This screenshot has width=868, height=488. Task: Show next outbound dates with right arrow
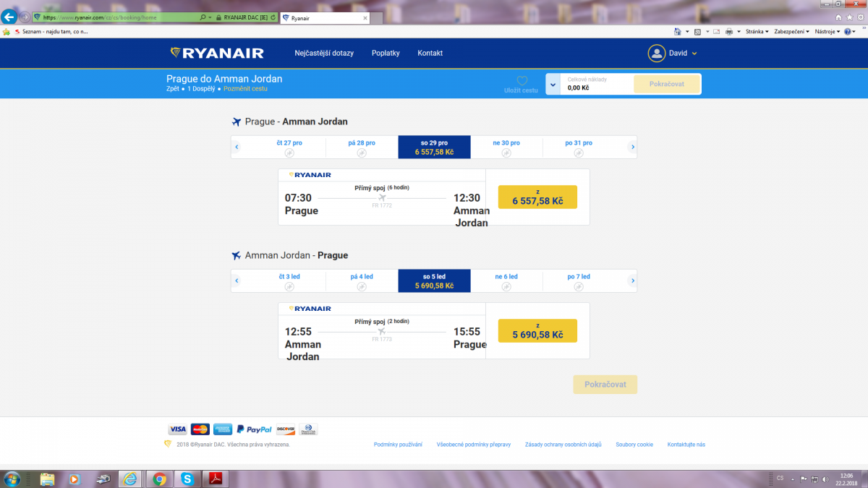point(632,147)
